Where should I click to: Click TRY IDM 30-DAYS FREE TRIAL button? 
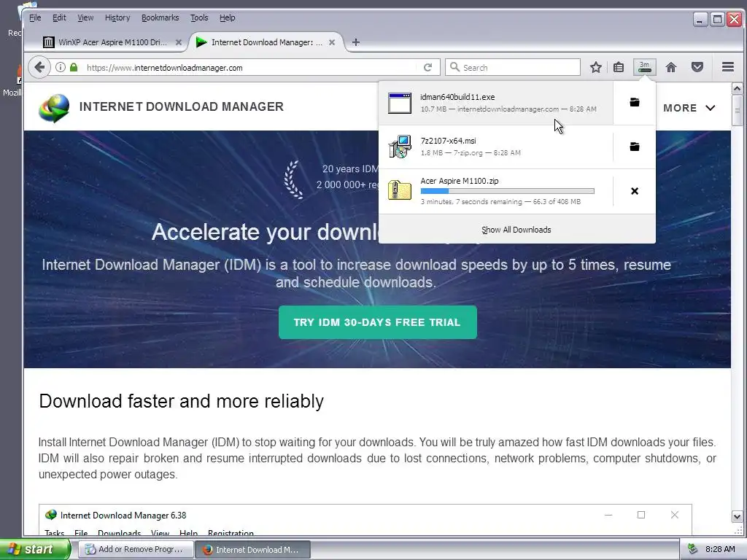point(377,322)
